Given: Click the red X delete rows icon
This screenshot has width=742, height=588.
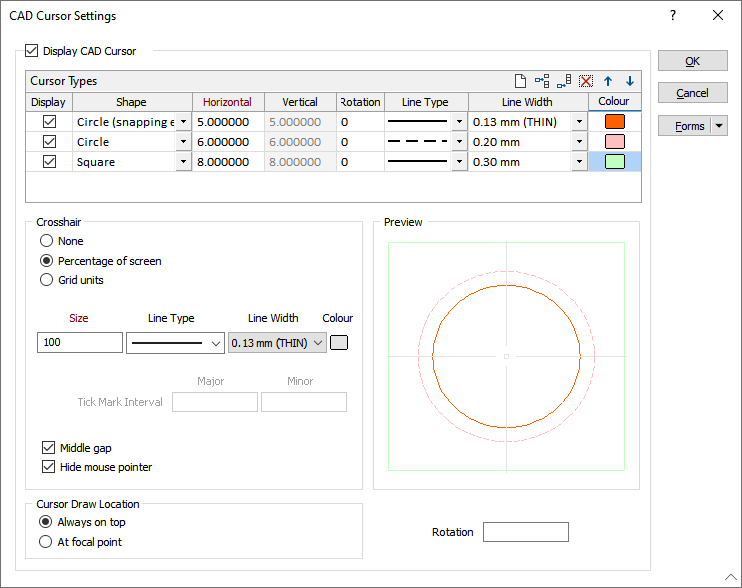Looking at the screenshot, I should [586, 81].
